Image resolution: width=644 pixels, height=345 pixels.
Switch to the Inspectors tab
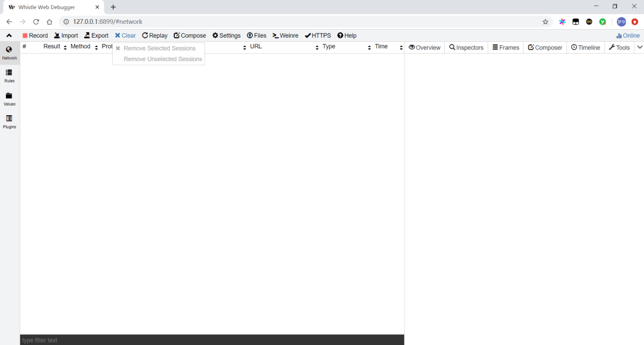466,48
